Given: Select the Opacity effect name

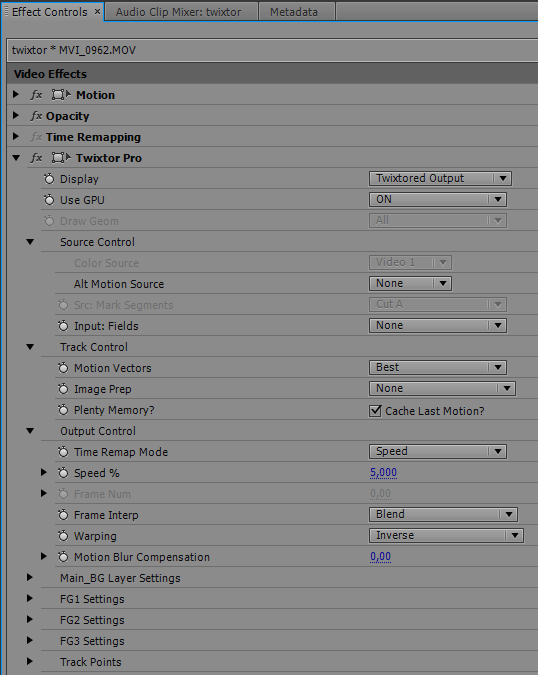Looking at the screenshot, I should 68,116.
